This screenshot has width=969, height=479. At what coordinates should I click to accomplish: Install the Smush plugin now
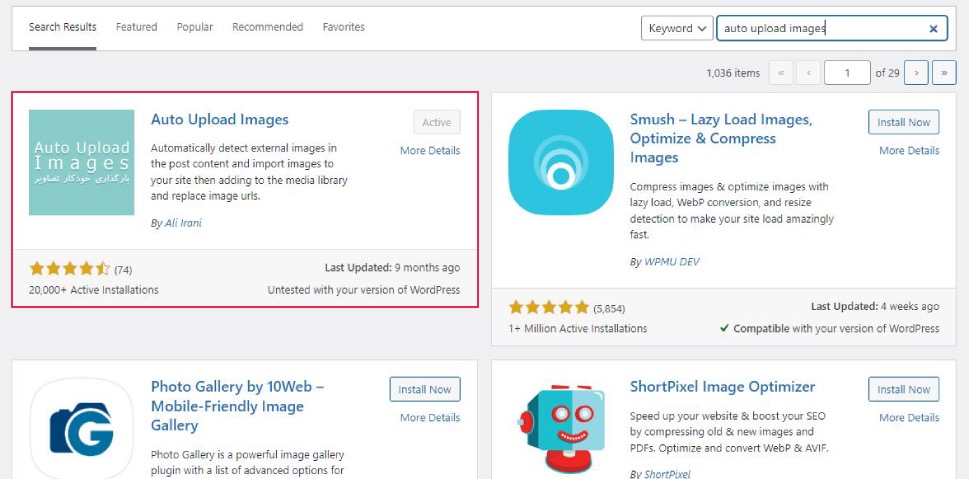pyautogui.click(x=903, y=122)
